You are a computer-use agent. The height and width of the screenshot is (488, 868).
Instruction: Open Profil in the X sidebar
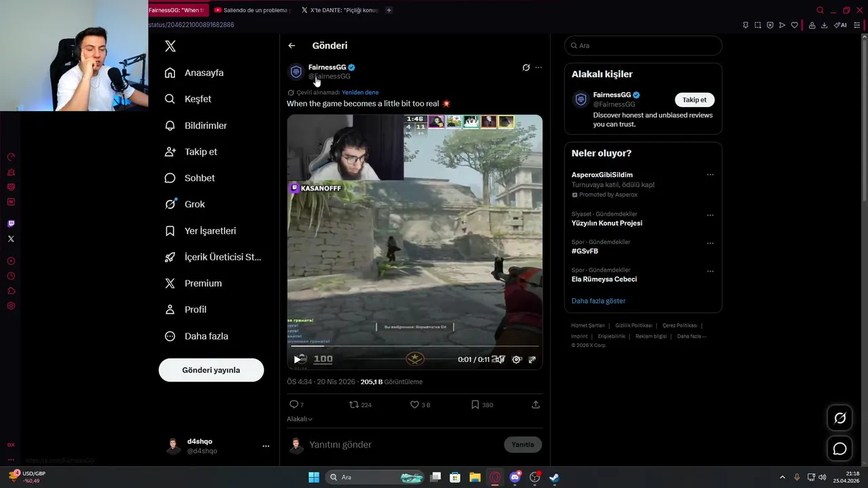click(x=186, y=309)
